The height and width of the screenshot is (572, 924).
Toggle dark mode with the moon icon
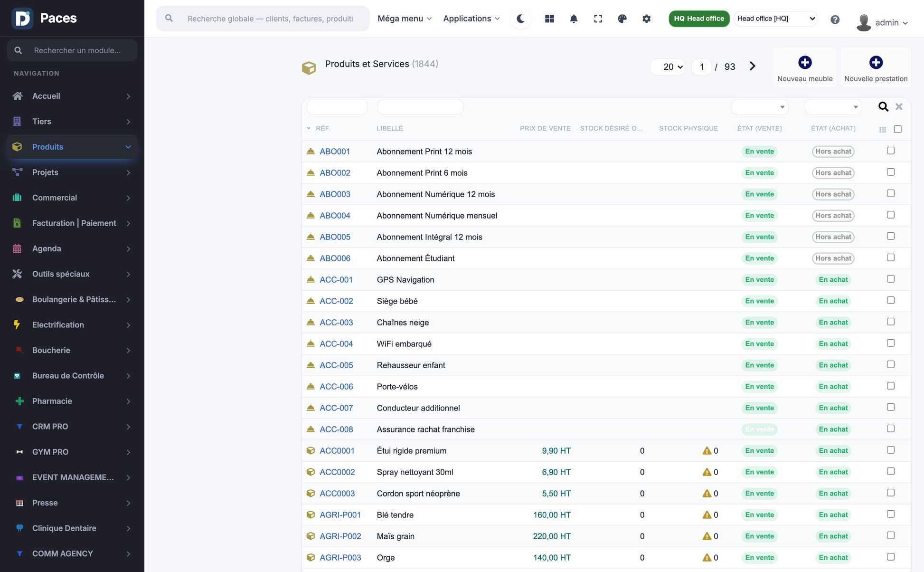tap(521, 19)
